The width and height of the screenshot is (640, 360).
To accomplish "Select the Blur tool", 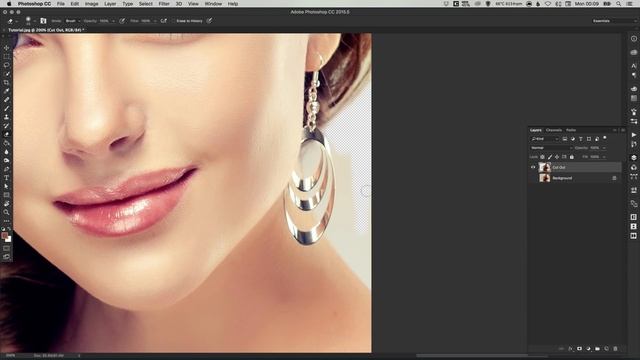I will [x=7, y=151].
